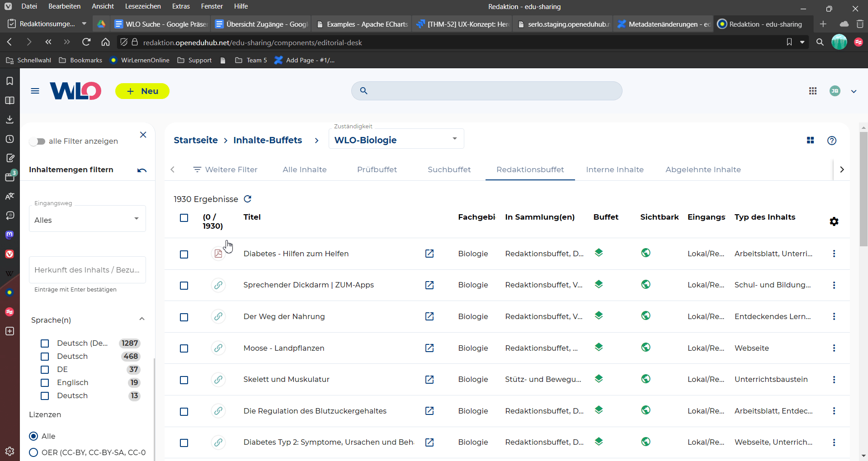Open the table column settings gear
The image size is (868, 461).
834,221
